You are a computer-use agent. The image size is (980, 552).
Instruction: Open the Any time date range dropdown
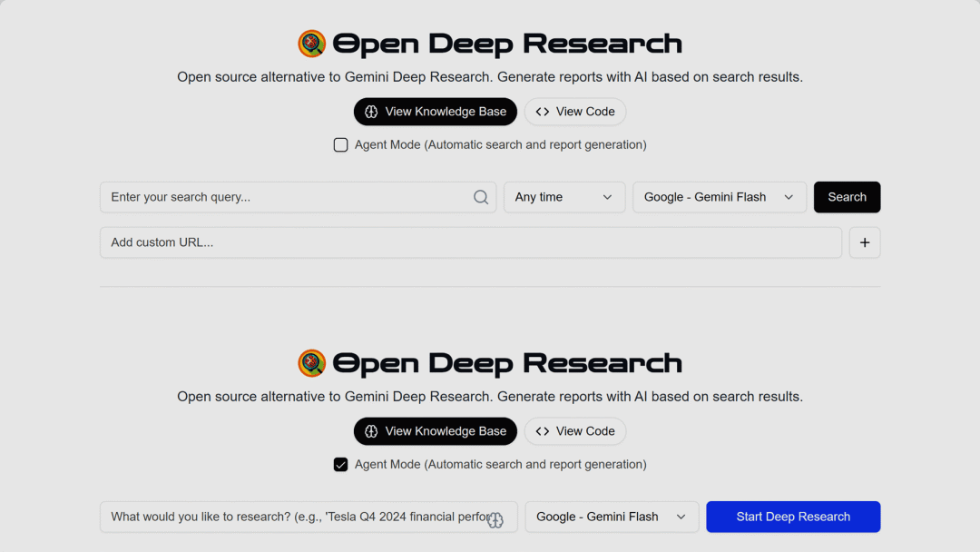coord(564,197)
